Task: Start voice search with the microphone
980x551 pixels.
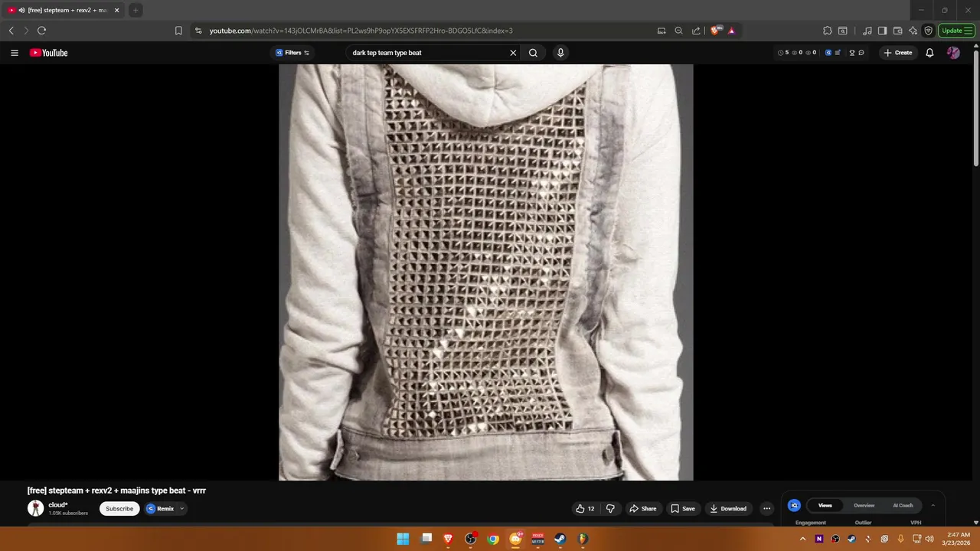Action: (x=560, y=53)
